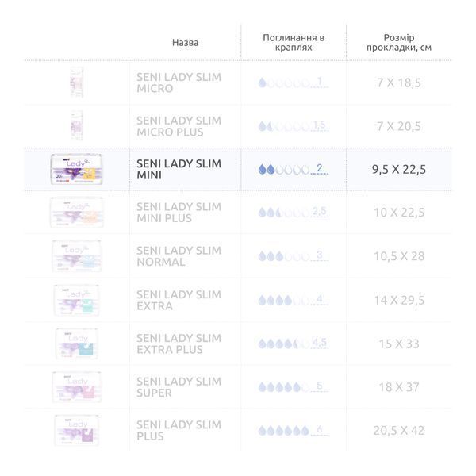Click the six-drop absorbency rating for Plus

tap(294, 430)
